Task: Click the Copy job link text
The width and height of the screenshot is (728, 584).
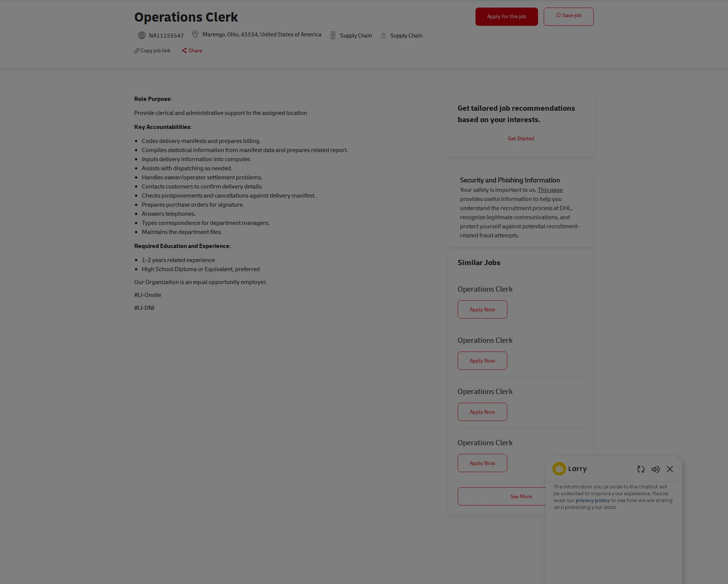Action: coord(155,51)
